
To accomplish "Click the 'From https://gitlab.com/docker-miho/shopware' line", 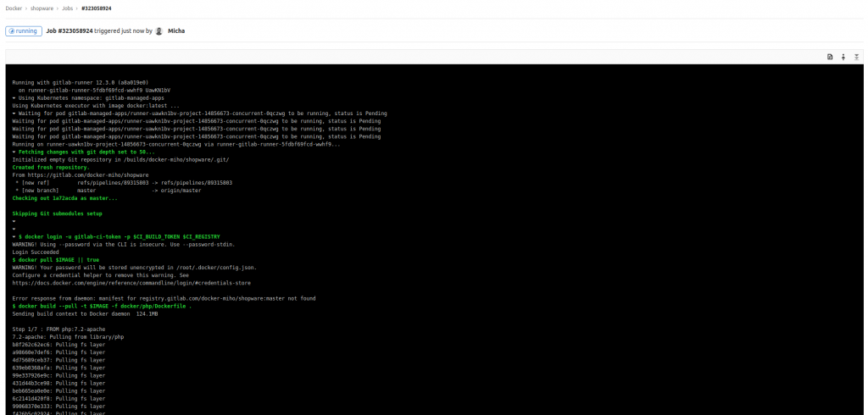I will tap(81, 174).
